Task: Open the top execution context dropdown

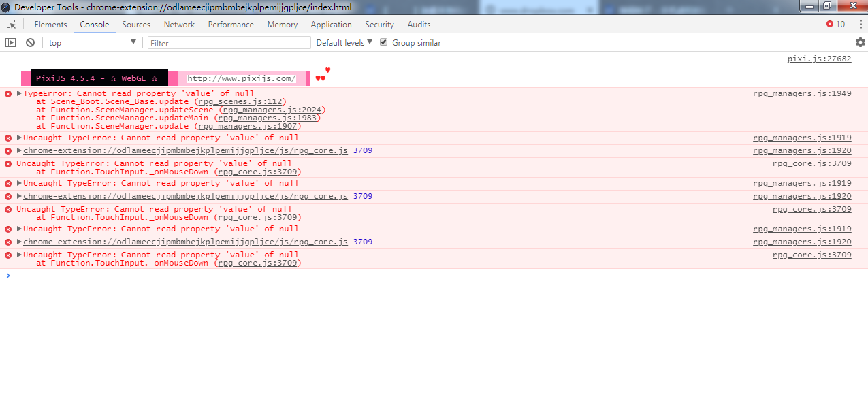Action: [x=93, y=43]
